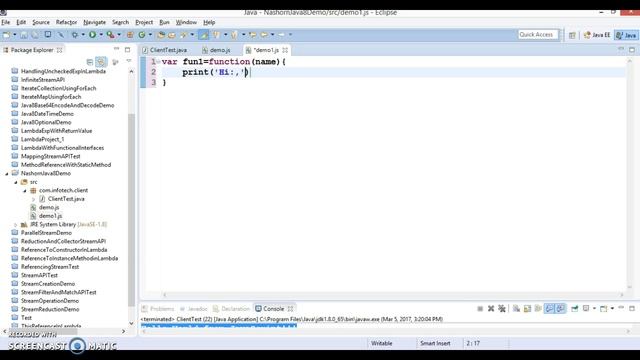The height and width of the screenshot is (360, 640).
Task: Collapse the src folder node
Action: click(x=16, y=182)
